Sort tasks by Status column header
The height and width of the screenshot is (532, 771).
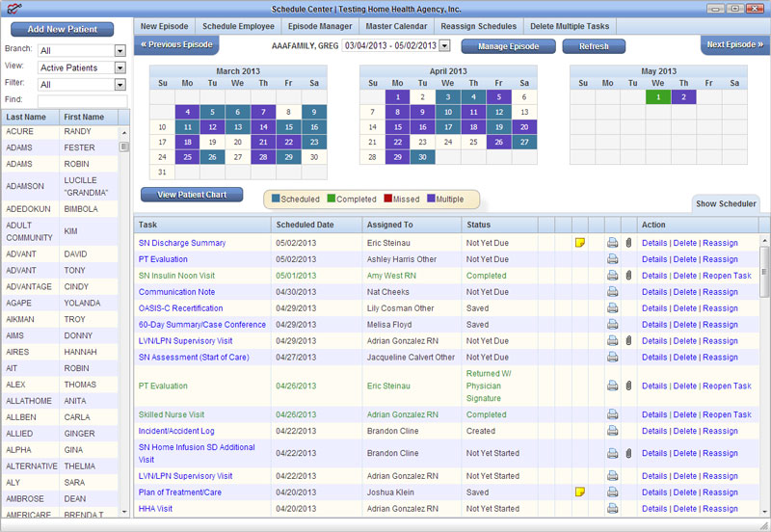coord(499,225)
